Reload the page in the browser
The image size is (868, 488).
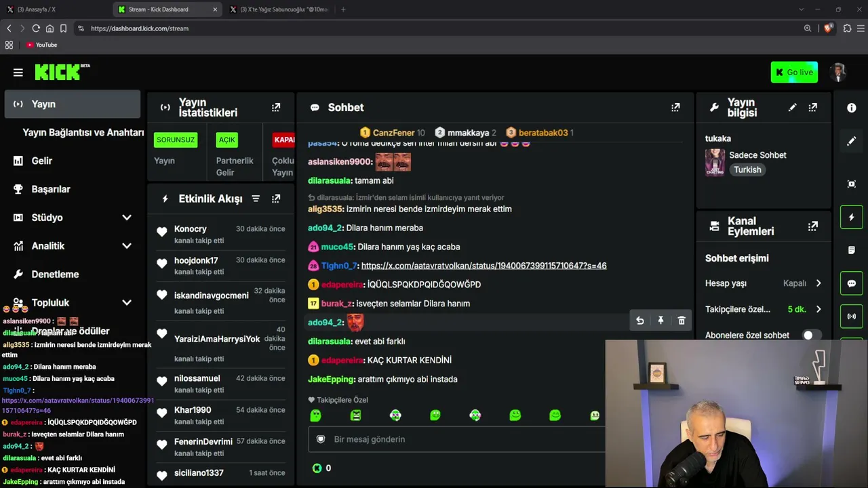tap(36, 28)
